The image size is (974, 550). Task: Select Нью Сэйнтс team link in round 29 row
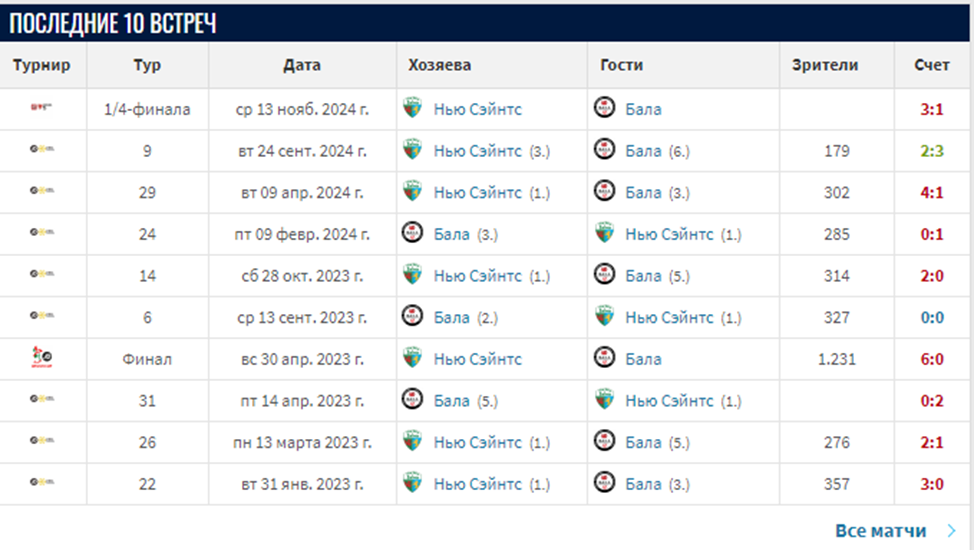477,193
